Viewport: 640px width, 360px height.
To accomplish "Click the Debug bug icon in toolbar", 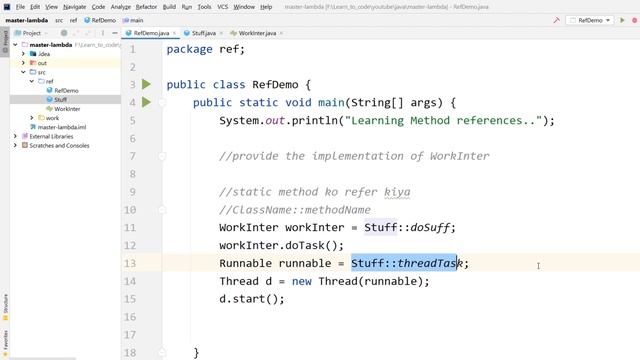I will pos(635,20).
